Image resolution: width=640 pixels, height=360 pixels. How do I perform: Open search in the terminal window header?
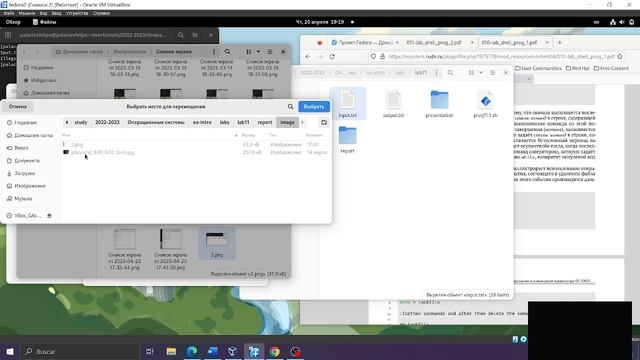[x=181, y=35]
